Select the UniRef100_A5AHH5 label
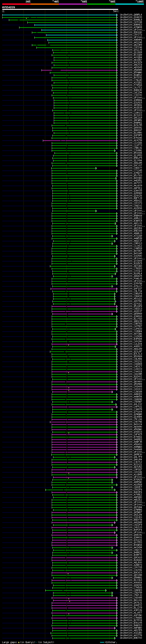The height and width of the screenshot is (644, 146). pos(131,70)
